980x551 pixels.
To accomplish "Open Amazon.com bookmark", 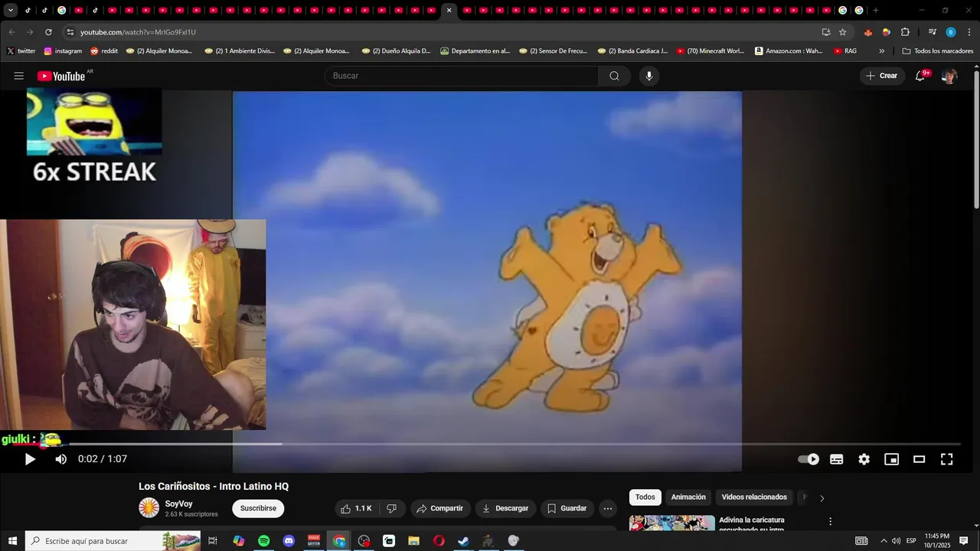I will tap(789, 51).
